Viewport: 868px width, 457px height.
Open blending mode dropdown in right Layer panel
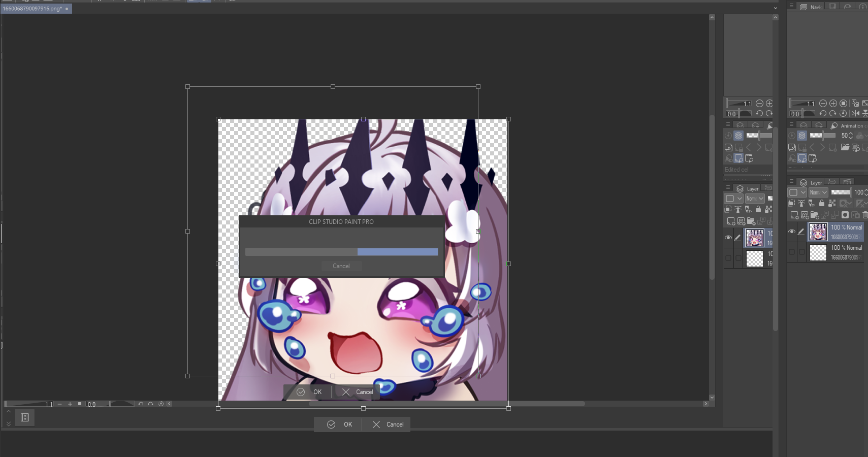point(818,192)
